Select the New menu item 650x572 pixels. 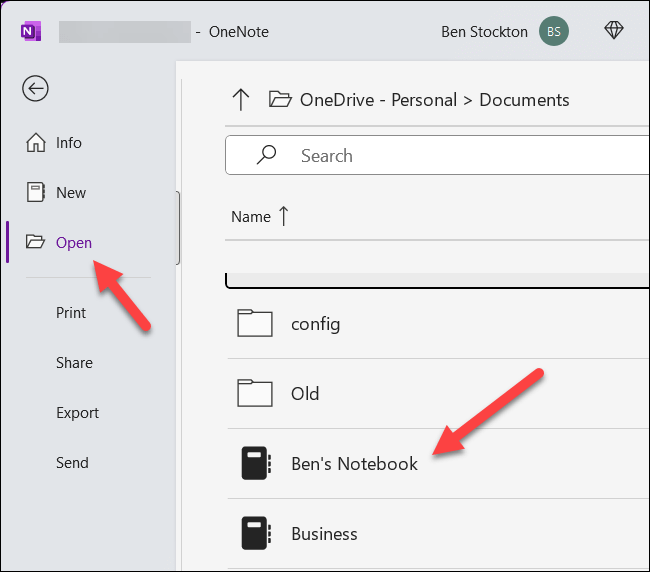pyautogui.click(x=71, y=193)
